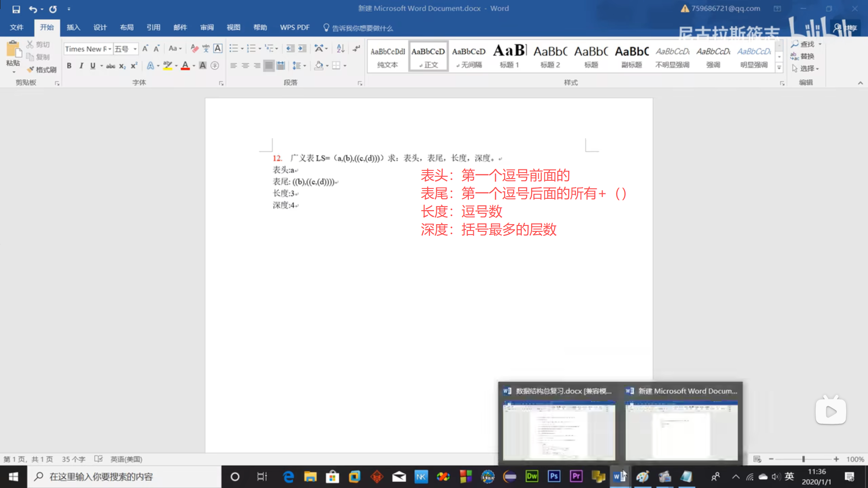The height and width of the screenshot is (488, 868).
Task: Open the font name dropdown
Action: [109, 49]
